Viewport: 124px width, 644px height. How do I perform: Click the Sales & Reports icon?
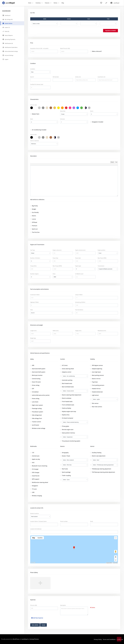coord(3,36)
